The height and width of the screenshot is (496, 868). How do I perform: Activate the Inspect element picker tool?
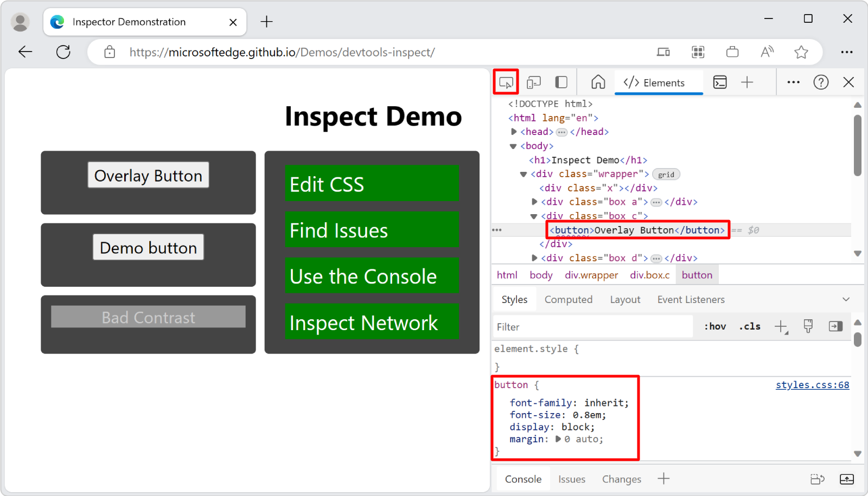point(506,82)
